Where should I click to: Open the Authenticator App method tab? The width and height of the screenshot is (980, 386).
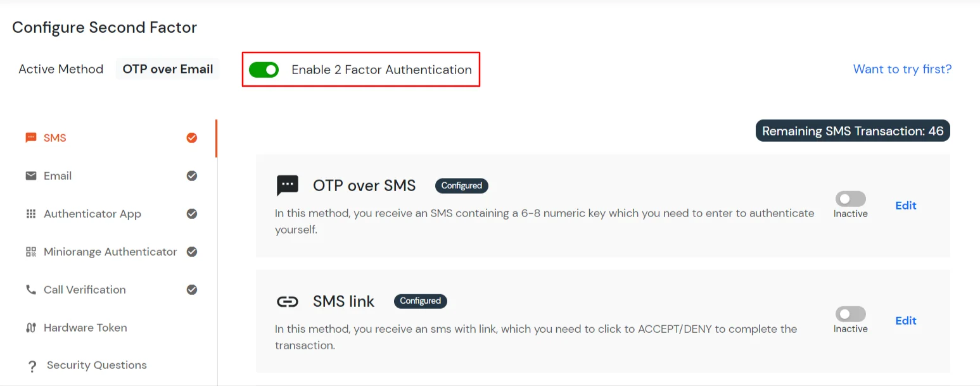pyautogui.click(x=92, y=214)
